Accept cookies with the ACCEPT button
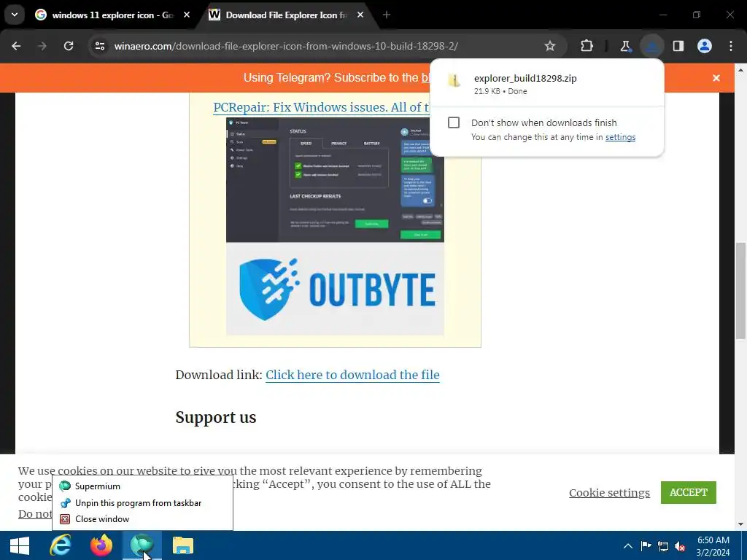Image resolution: width=747 pixels, height=560 pixels. (x=689, y=492)
